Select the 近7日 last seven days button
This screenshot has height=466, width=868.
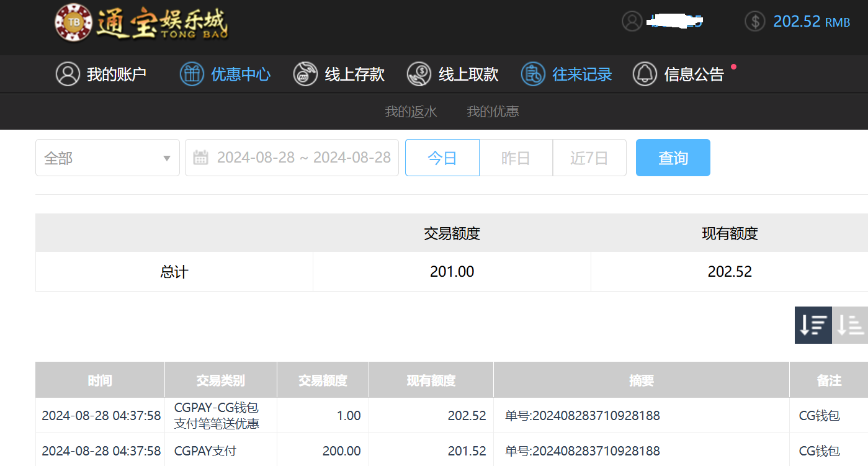tap(589, 158)
